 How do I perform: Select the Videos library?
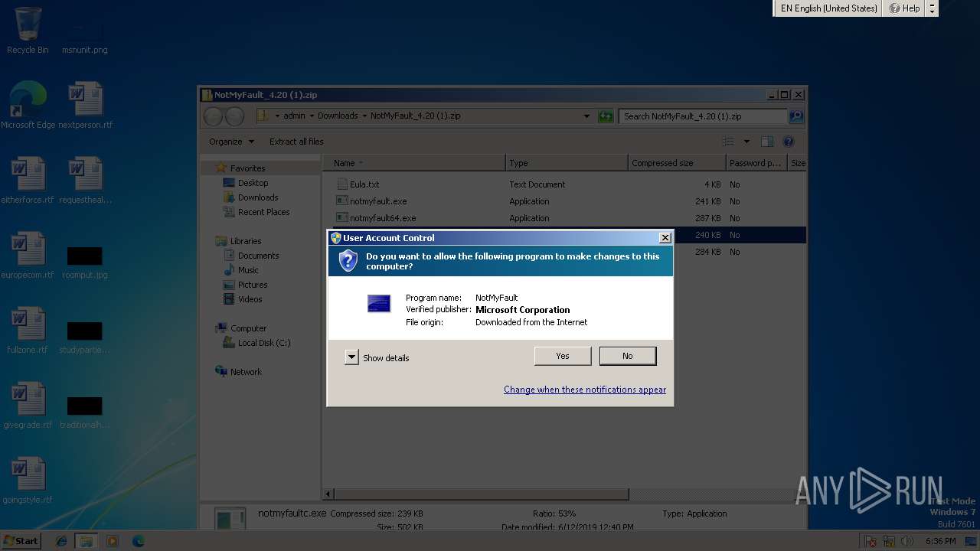pyautogui.click(x=250, y=299)
